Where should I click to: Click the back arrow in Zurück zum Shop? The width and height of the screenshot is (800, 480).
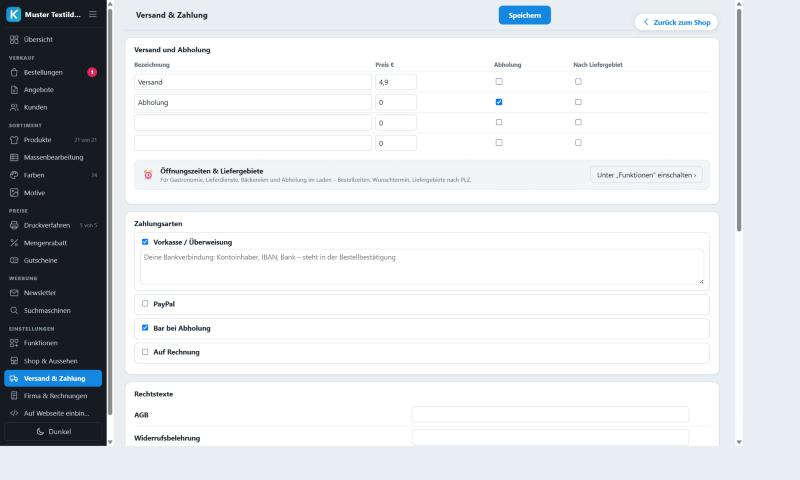[646, 22]
